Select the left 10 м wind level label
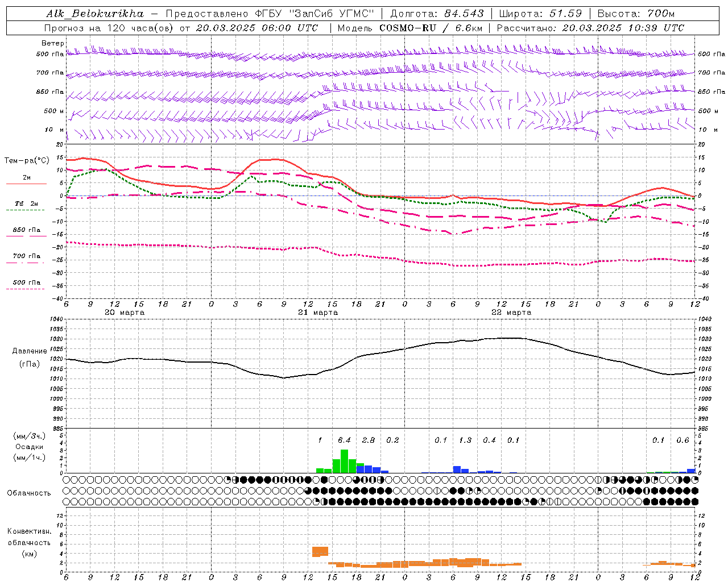Viewport: 728px width, 582px height. [55, 130]
